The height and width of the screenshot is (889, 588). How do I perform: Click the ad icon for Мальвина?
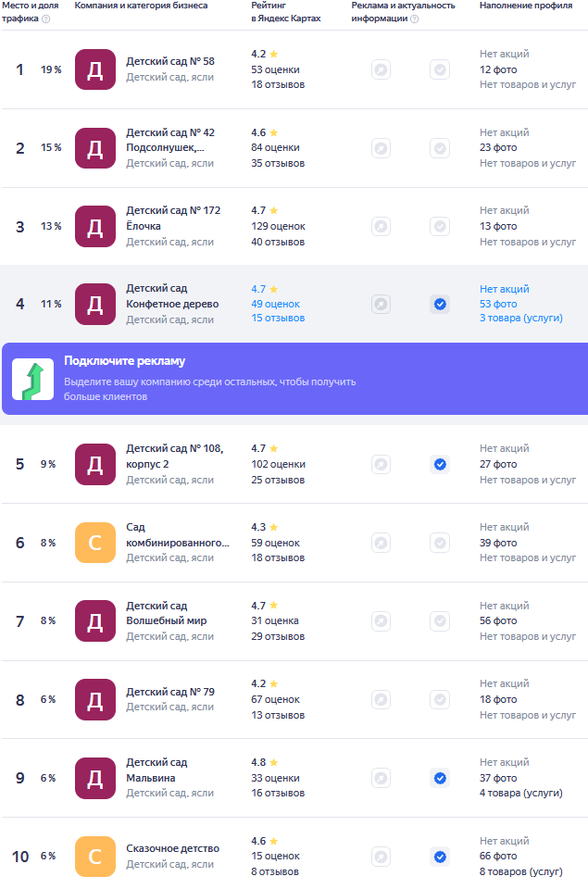381,778
